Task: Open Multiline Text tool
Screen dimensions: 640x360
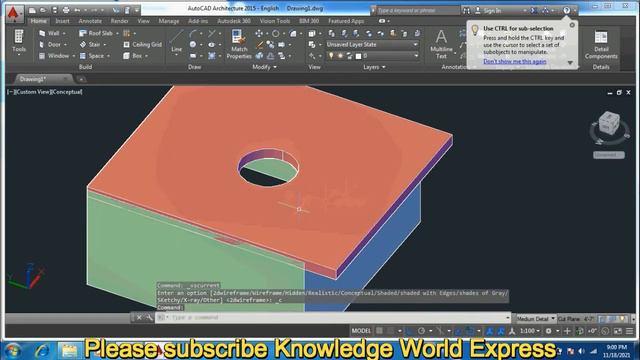Action: (x=441, y=44)
